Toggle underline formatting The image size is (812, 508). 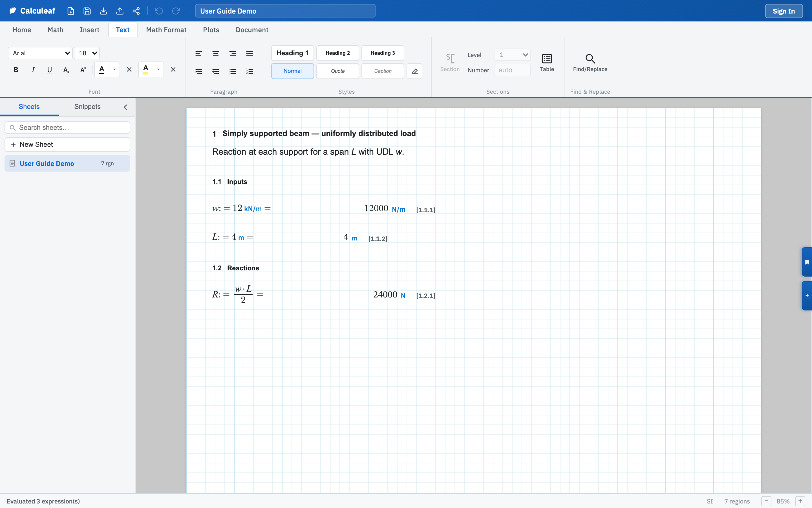pyautogui.click(x=50, y=69)
